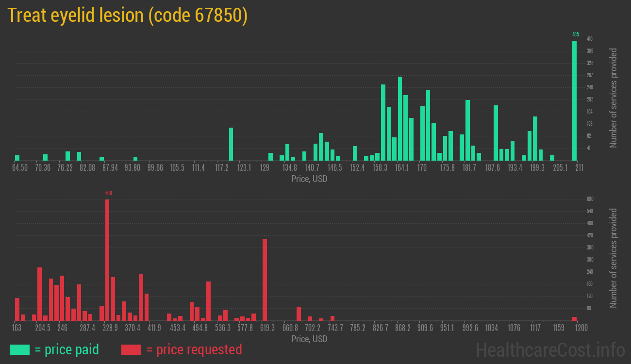
Task: Open the HealthcareCost.info watermark link
Action: click(550, 349)
